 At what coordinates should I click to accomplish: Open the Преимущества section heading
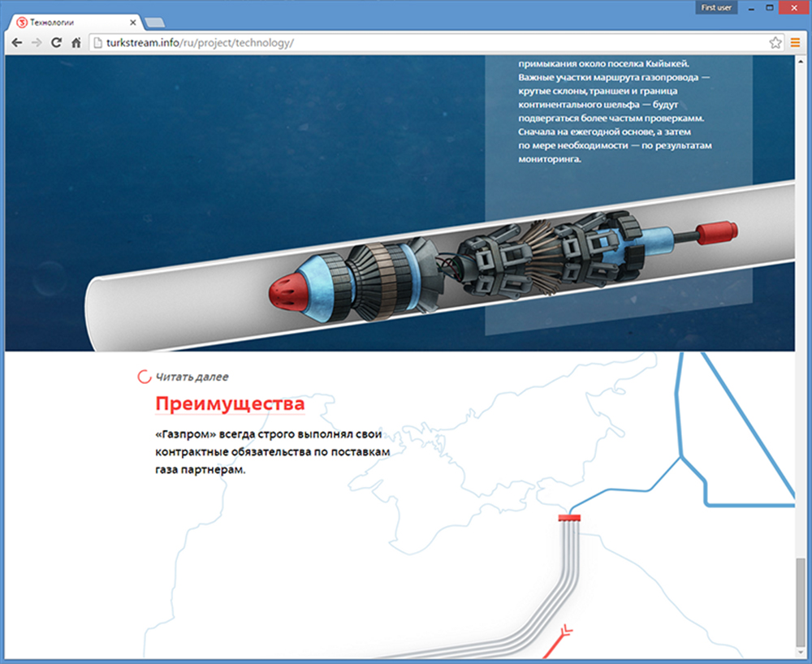[x=230, y=403]
